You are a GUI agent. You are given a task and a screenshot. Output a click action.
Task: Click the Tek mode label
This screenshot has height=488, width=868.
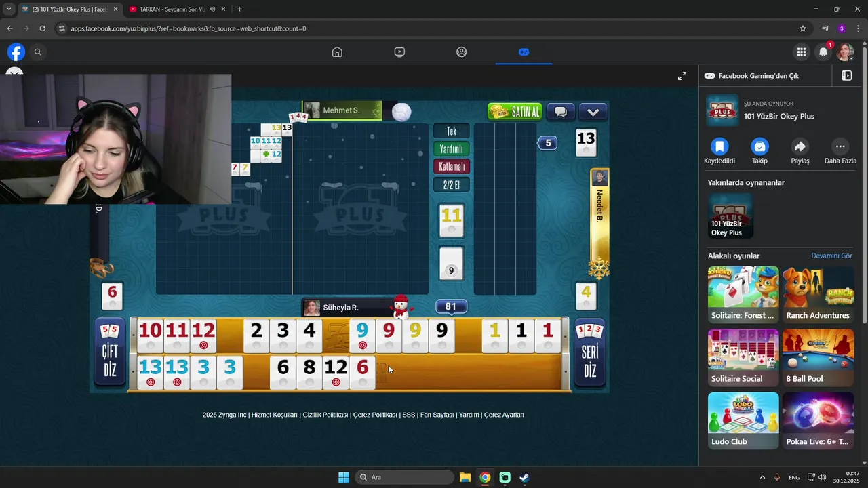[x=452, y=131]
